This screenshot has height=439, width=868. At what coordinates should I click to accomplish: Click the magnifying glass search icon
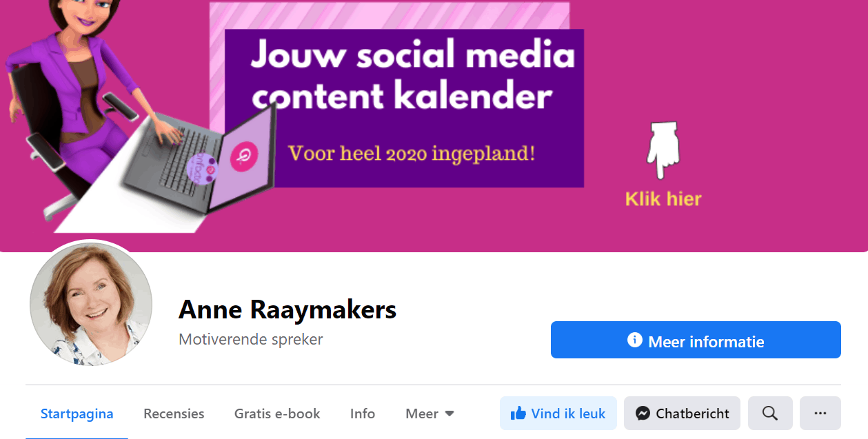pyautogui.click(x=770, y=414)
